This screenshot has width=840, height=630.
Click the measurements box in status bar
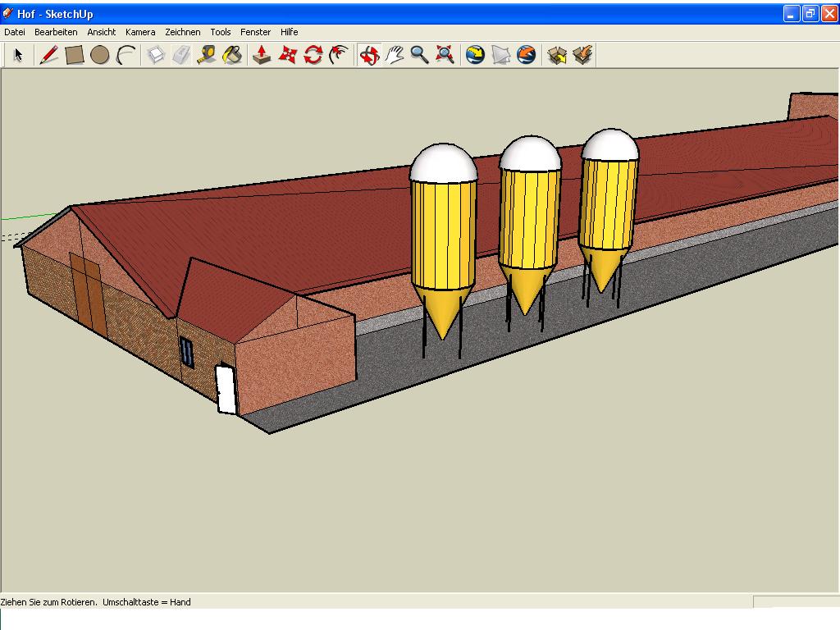coord(794,602)
